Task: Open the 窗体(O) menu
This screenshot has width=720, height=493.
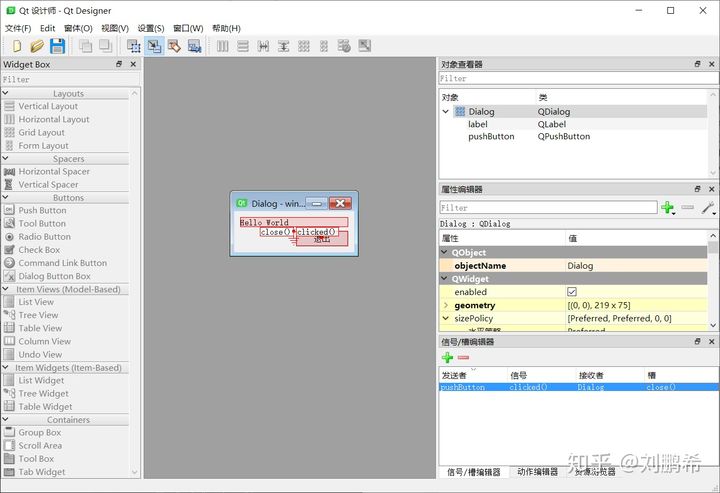Action: click(78, 28)
